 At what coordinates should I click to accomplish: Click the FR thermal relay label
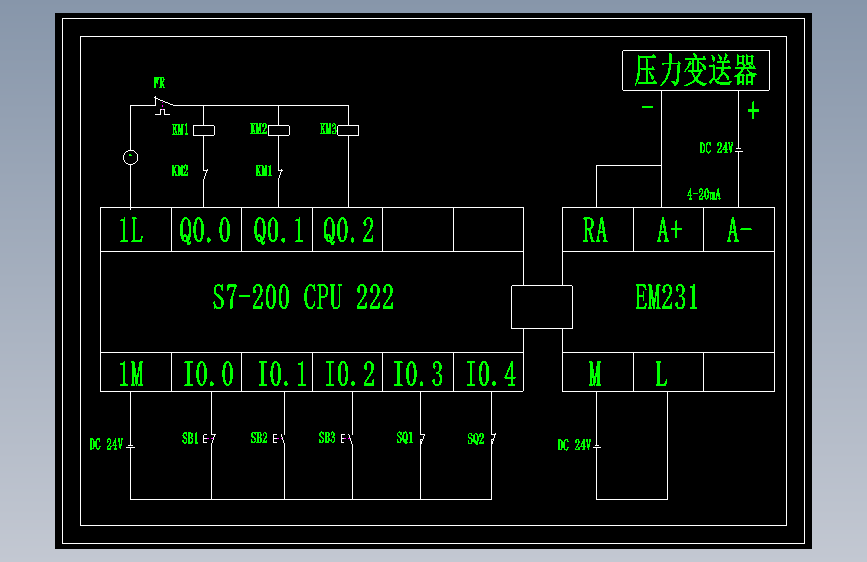tap(159, 83)
